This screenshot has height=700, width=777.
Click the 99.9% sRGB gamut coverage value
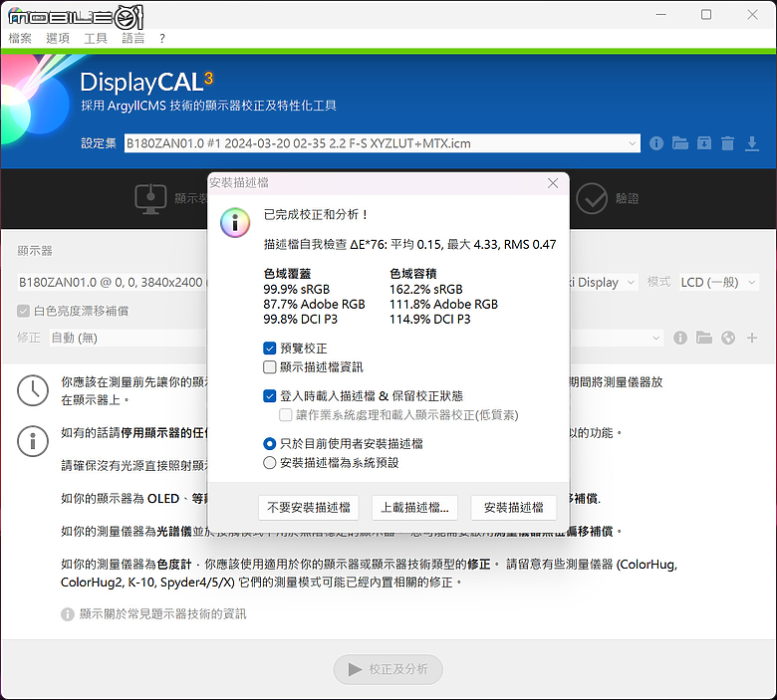tap(296, 290)
